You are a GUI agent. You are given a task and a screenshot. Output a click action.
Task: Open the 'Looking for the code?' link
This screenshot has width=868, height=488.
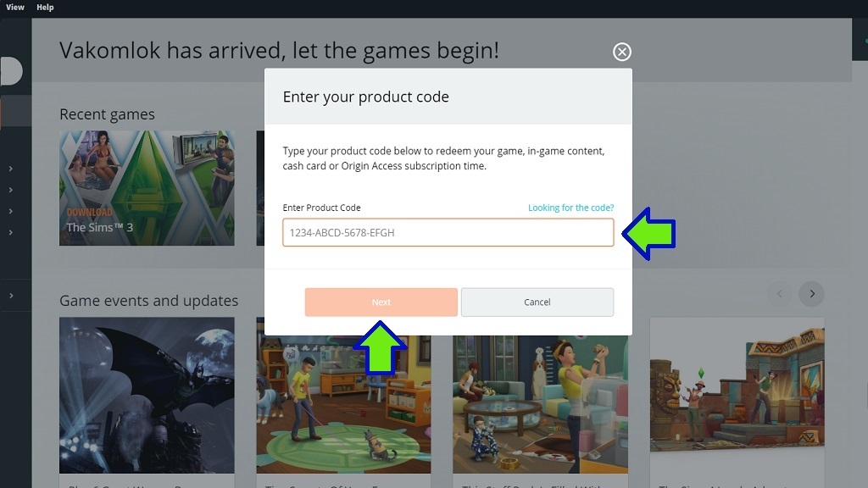tap(570, 208)
